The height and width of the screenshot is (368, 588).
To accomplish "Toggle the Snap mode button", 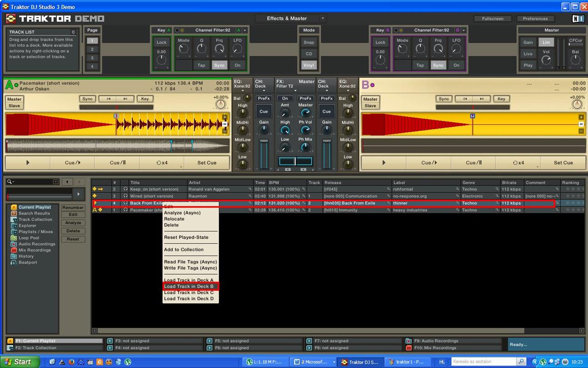I will (309, 42).
